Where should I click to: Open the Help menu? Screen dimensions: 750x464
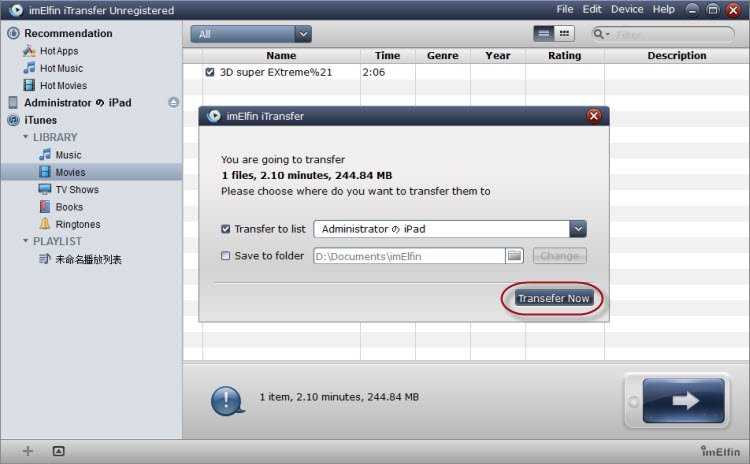663,9
